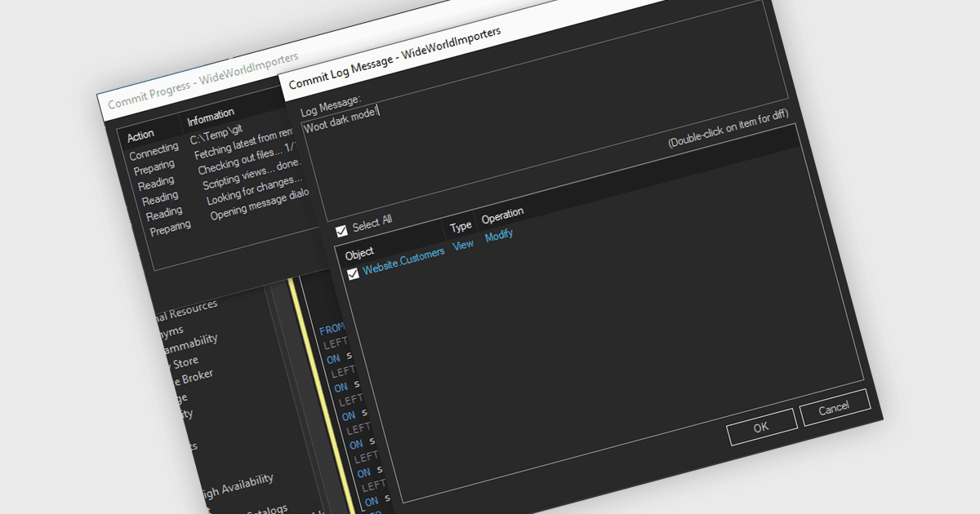The image size is (980, 514).
Task: Click the 'Double-click on item for diff' hint
Action: (728, 131)
